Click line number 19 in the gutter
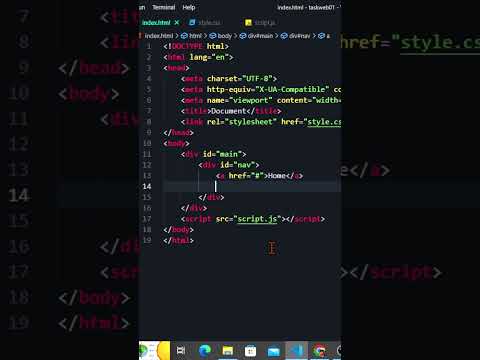Viewport: 480px width, 360px height. click(147, 240)
